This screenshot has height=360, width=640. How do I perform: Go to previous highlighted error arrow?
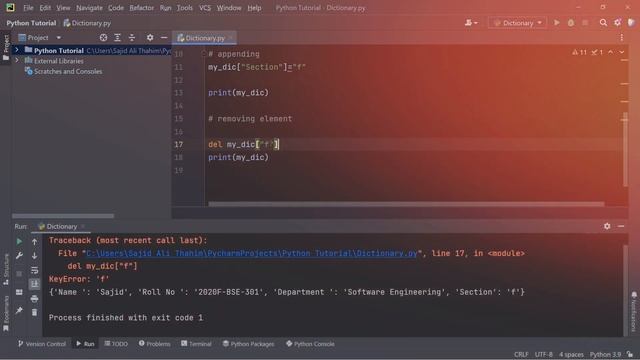click(x=610, y=52)
